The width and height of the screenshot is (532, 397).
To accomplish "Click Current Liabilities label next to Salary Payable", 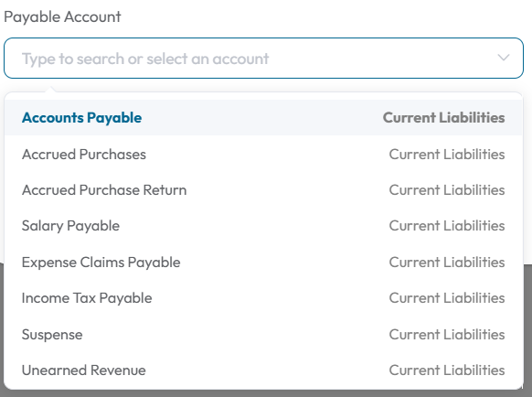I will tap(447, 226).
